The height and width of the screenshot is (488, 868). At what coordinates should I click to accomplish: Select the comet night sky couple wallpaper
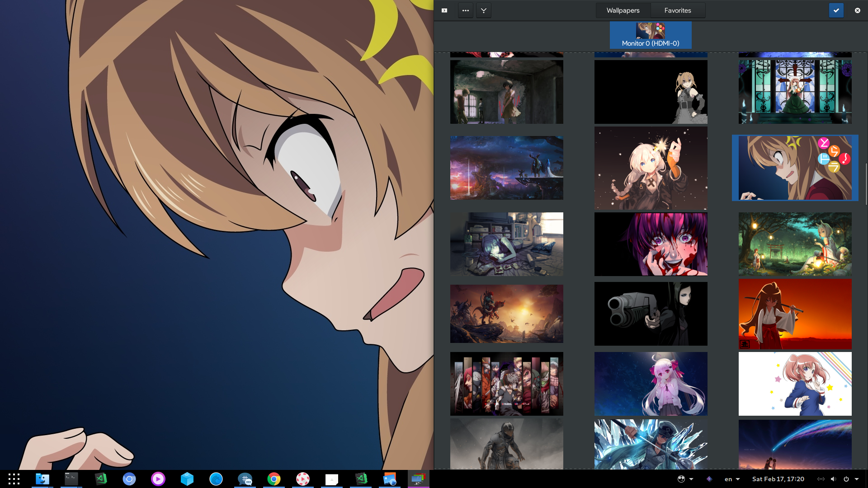coord(795,444)
